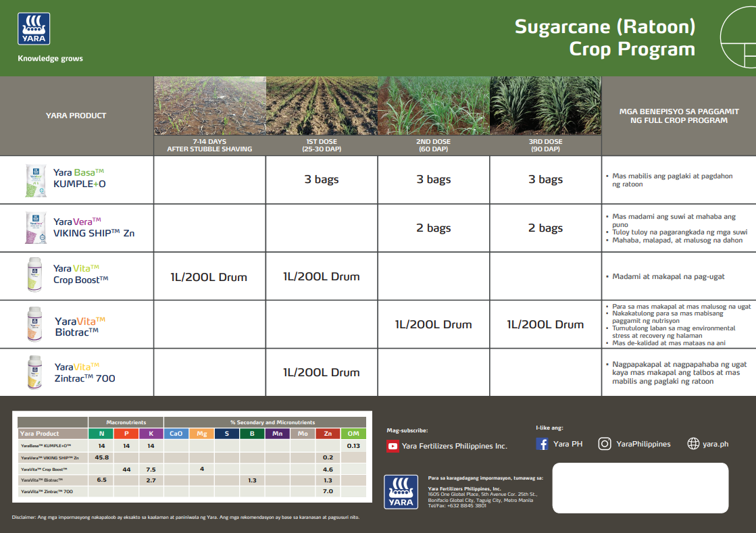The width and height of the screenshot is (756, 533).
Task: Click the blue CaO nutrient header
Action: coord(176,433)
